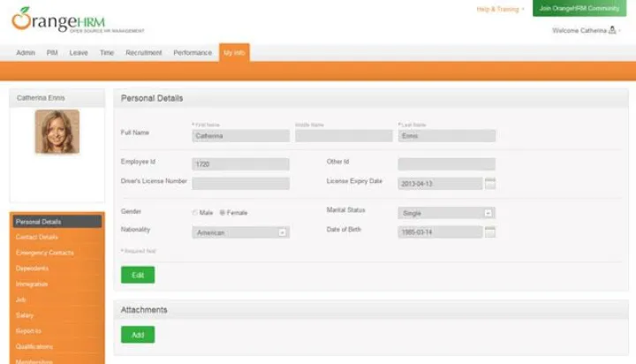Click the Employee Id input field
The image size is (636, 364).
click(240, 164)
